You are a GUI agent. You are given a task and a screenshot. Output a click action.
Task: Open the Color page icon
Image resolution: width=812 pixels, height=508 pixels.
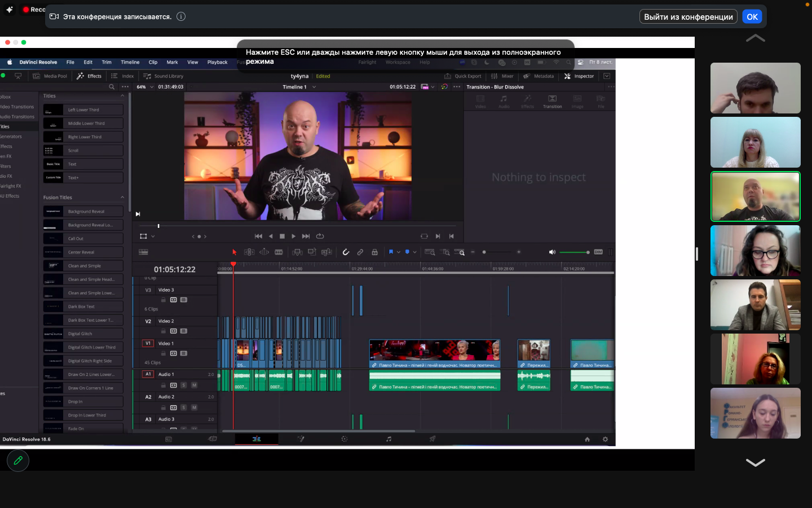click(x=345, y=439)
